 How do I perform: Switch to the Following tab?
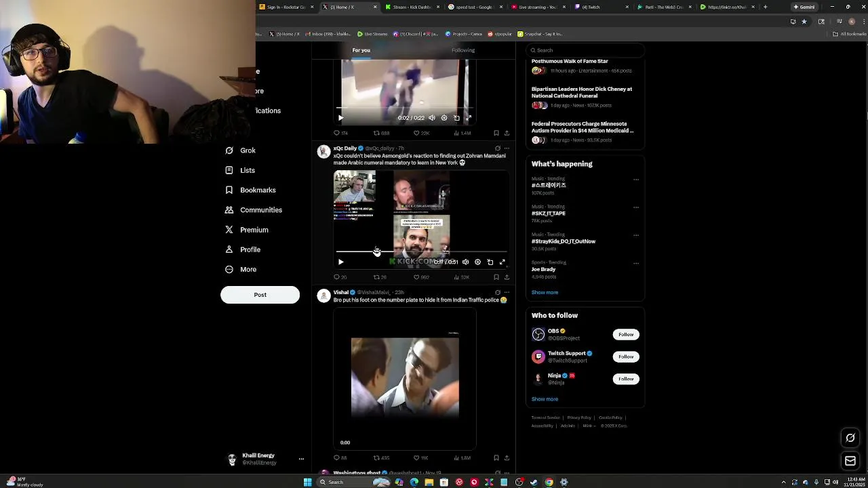pos(463,50)
